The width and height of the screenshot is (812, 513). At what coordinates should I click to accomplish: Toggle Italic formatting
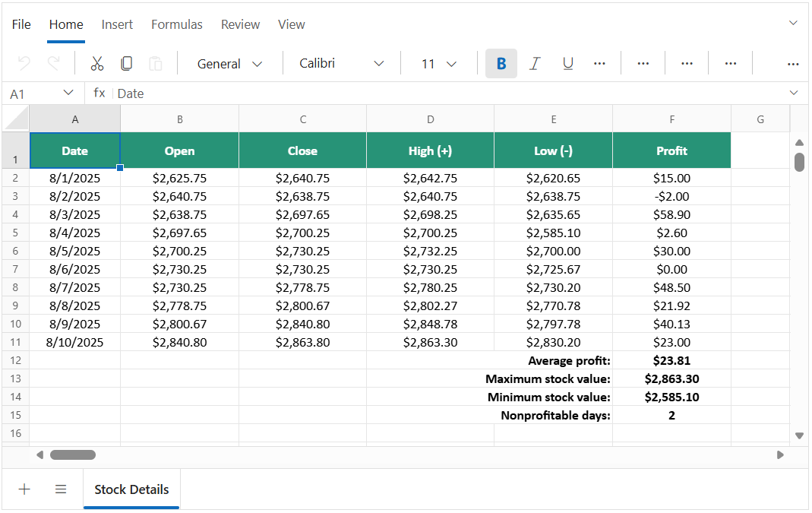point(535,63)
